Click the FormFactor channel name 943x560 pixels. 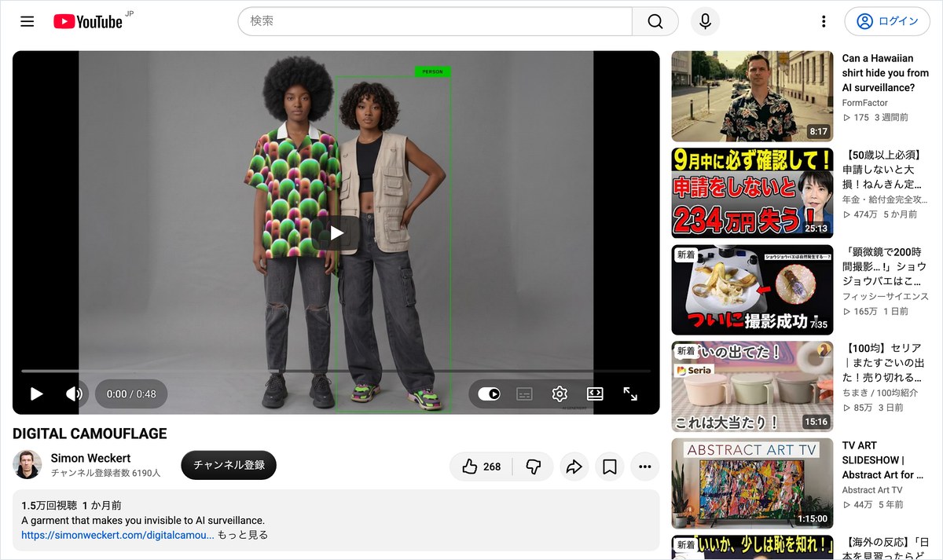864,103
